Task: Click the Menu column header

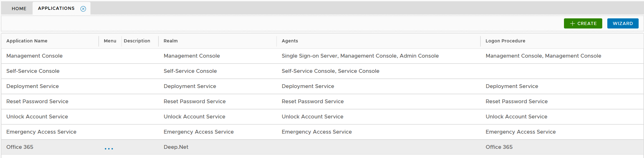Action: coord(110,41)
